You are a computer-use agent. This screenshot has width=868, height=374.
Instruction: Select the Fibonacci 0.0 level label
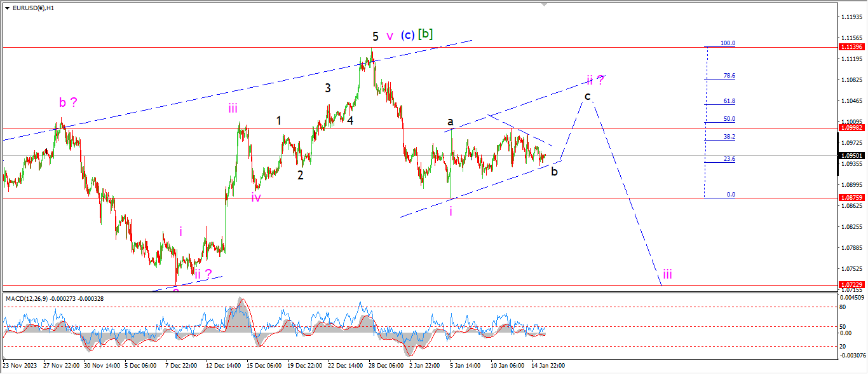[x=731, y=195]
